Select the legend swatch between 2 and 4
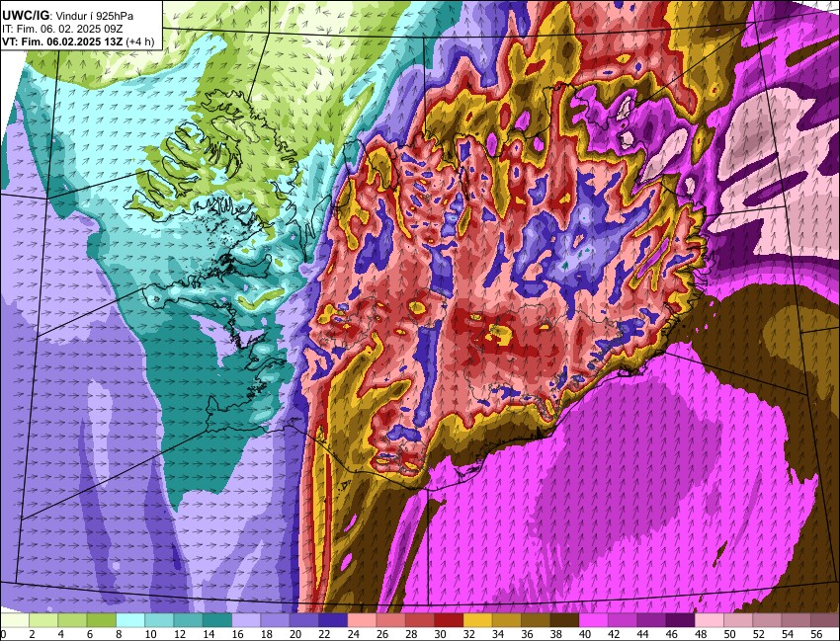The image size is (840, 641). click(x=43, y=620)
